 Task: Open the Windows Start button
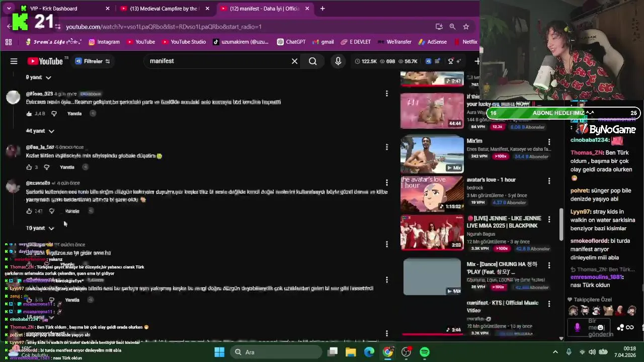[219, 352]
